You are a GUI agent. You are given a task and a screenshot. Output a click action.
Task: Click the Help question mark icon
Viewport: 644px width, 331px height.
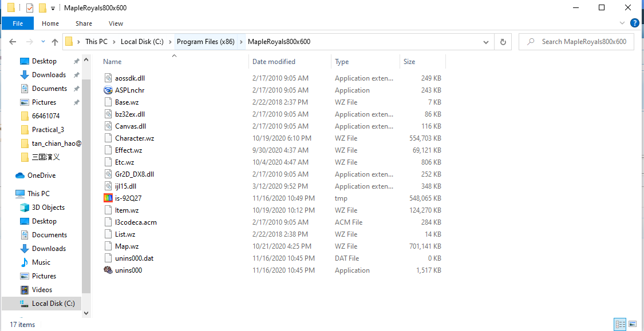635,23
